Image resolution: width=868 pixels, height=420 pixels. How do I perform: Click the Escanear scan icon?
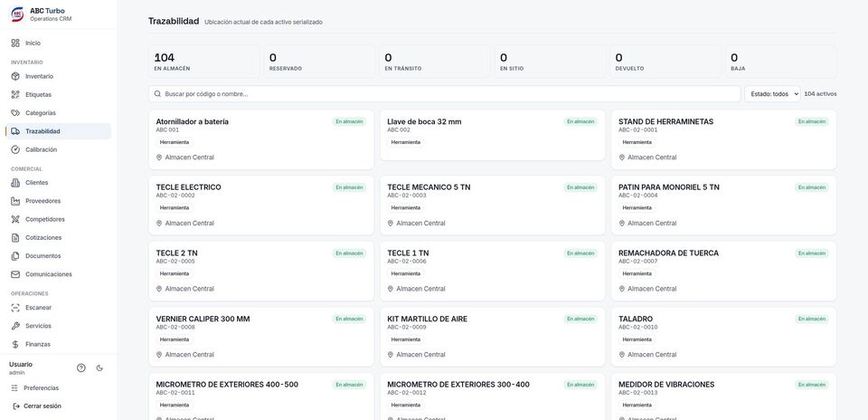point(15,308)
